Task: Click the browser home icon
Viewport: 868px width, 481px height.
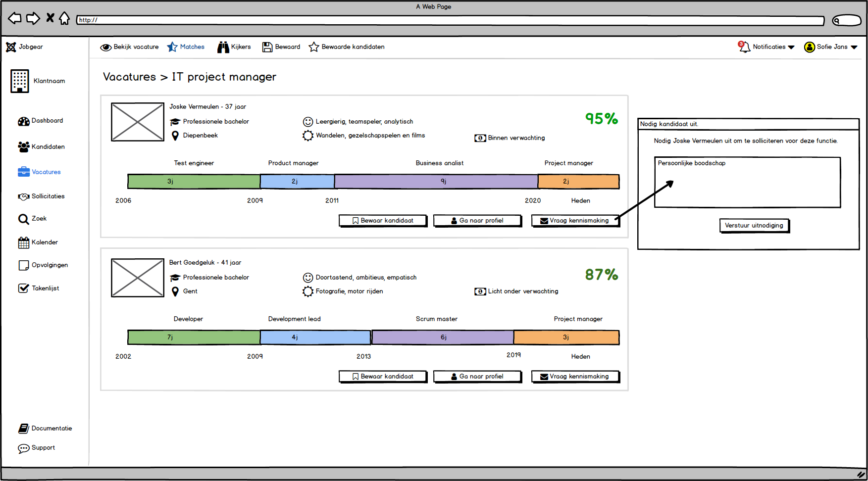Action: click(x=64, y=18)
